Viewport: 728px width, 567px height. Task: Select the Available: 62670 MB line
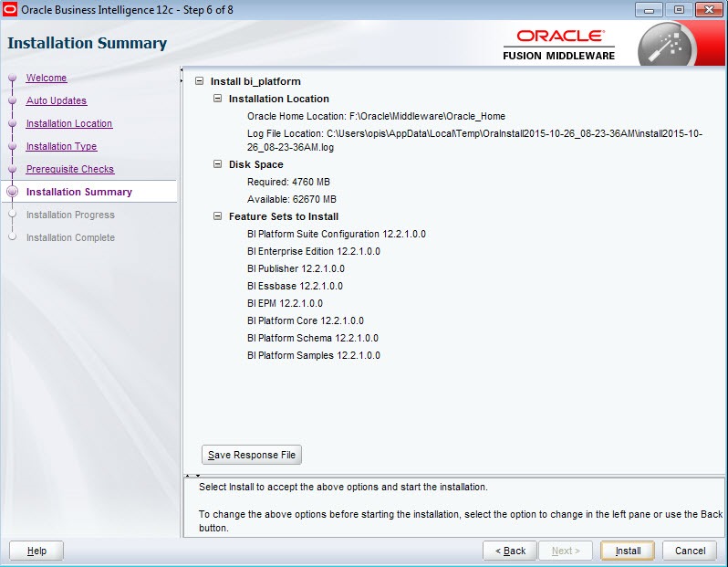[x=292, y=199]
